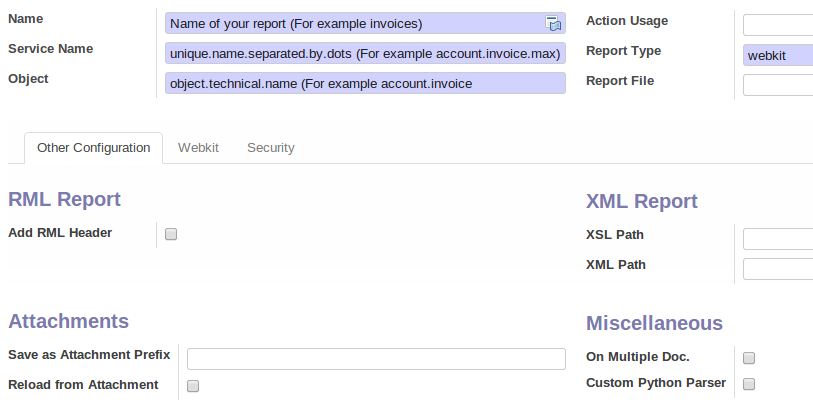This screenshot has width=813, height=410.
Task: Enable the Add RML Header checkbox
Action: click(x=171, y=234)
